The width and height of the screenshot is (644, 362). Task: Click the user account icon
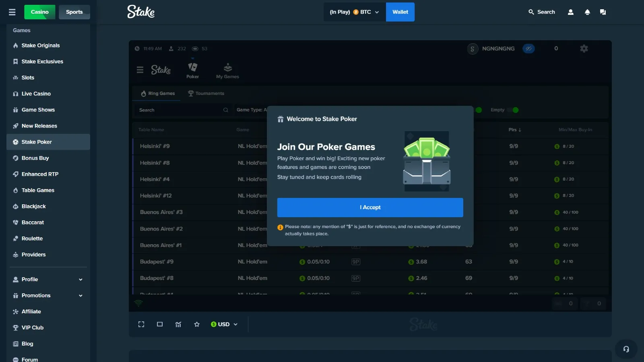[570, 12]
